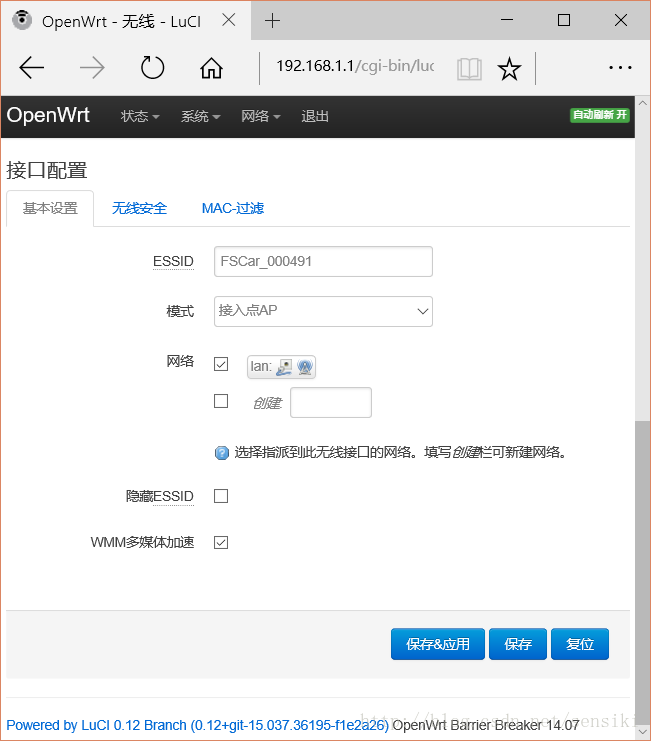The image size is (651, 741).
Task: Close the OpenWrt LuCI browser tab
Action: [x=229, y=20]
